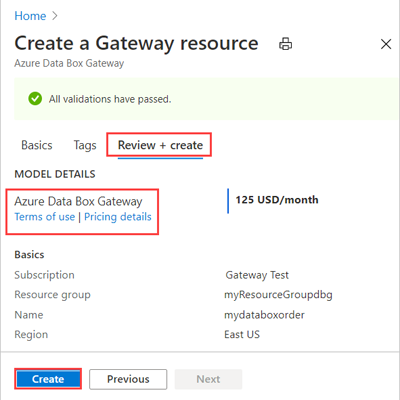This screenshot has width=400, height=400.
Task: Click the Azure Data Box Gateway model name
Action: point(78,201)
